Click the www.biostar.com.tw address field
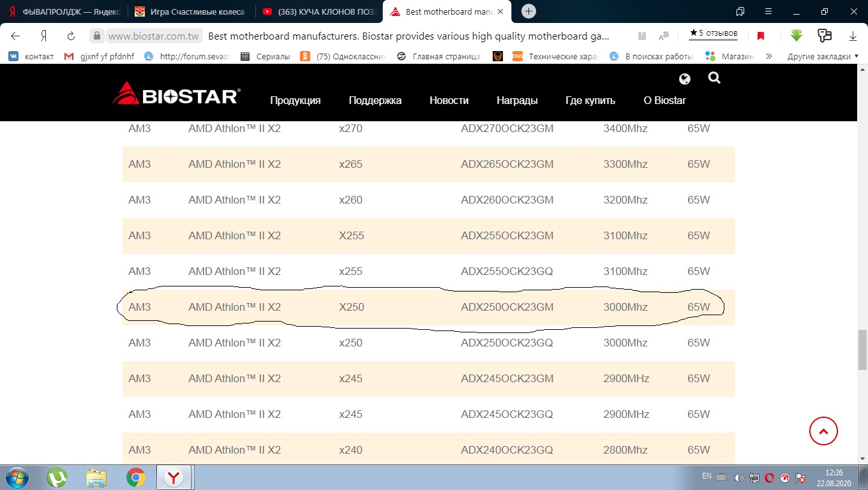The height and width of the screenshot is (490, 868). [154, 36]
